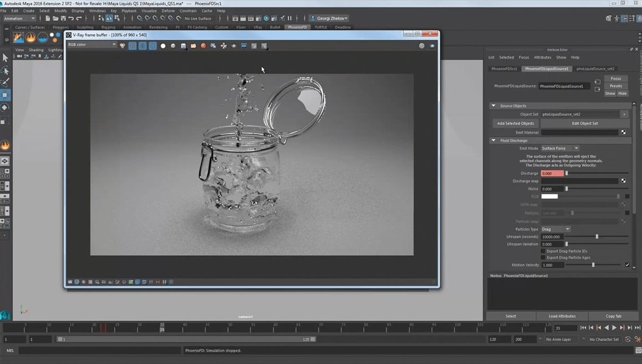
Task: Click the Lifespan (seconds) slider handle
Action: (x=597, y=237)
